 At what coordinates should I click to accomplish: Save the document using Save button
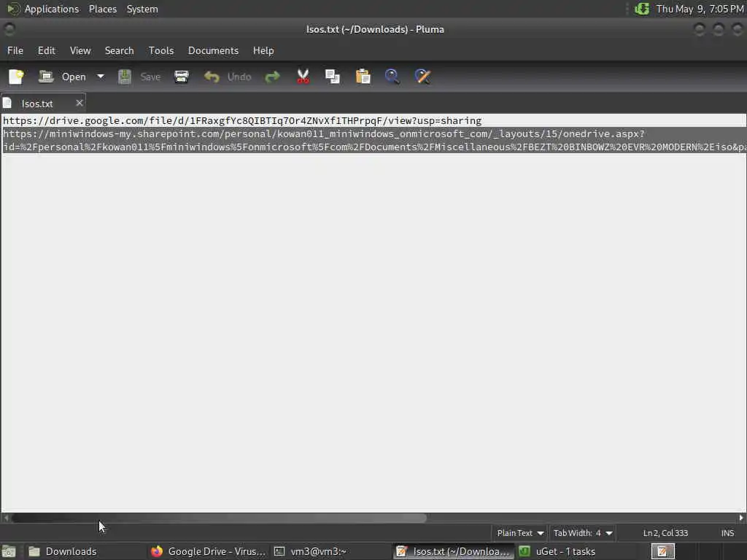pyautogui.click(x=139, y=77)
